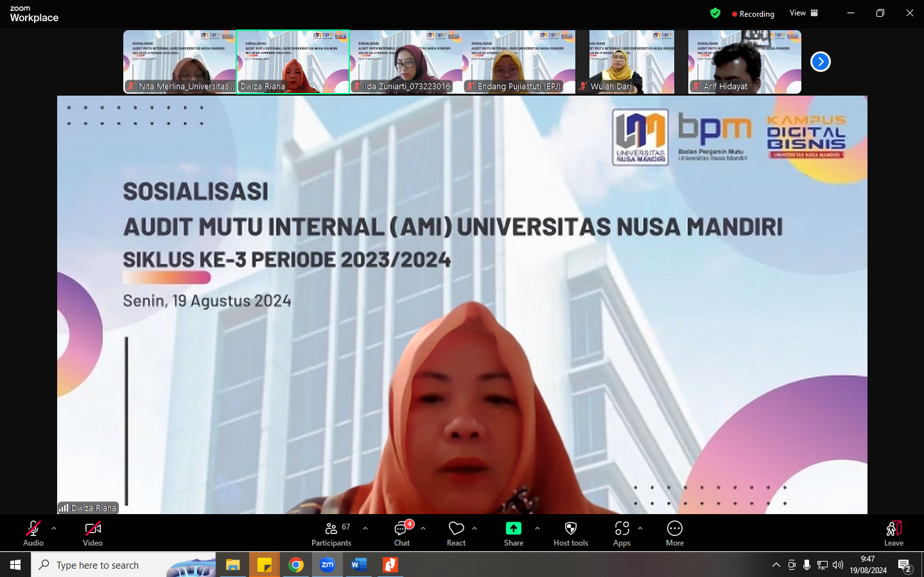
Task: Open Google Chrome from the taskbar
Action: pyautogui.click(x=296, y=565)
